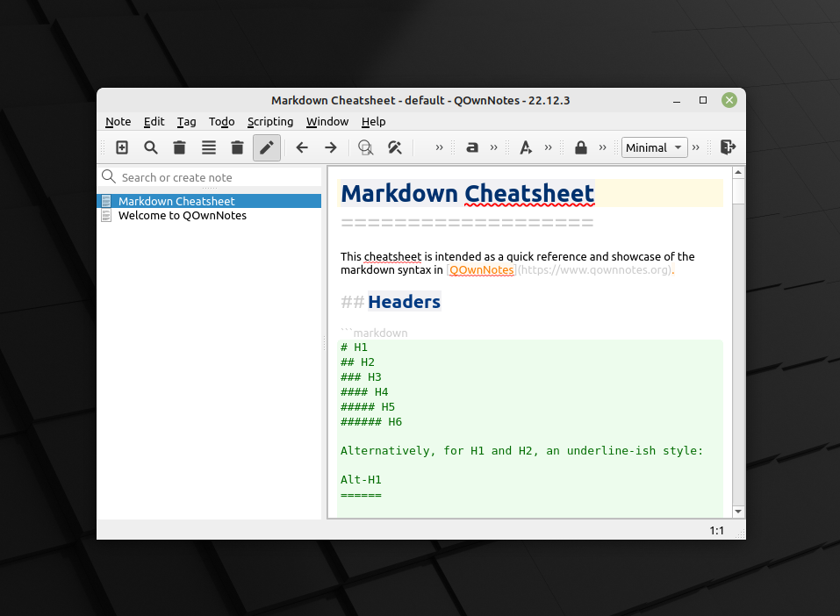Click the font 'A' icon in toolbar
The height and width of the screenshot is (616, 840).
[x=526, y=147]
